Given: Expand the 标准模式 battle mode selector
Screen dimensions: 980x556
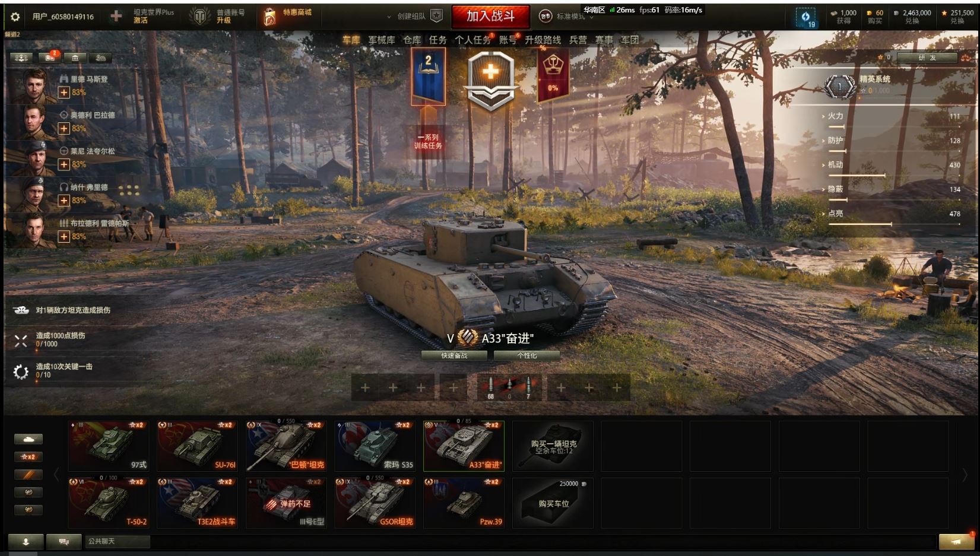Looking at the screenshot, I should point(568,17).
